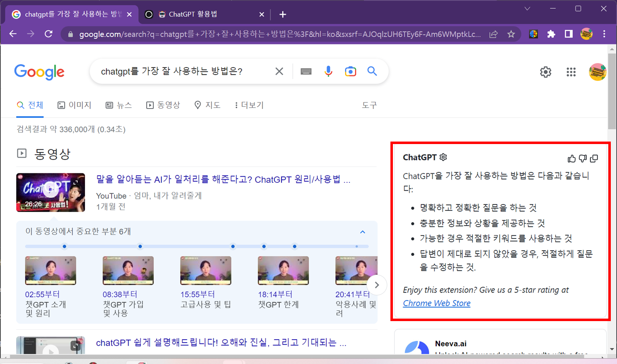617x364 pixels.
Task: Collapse the key moments section chevron
Action: pos(362,232)
